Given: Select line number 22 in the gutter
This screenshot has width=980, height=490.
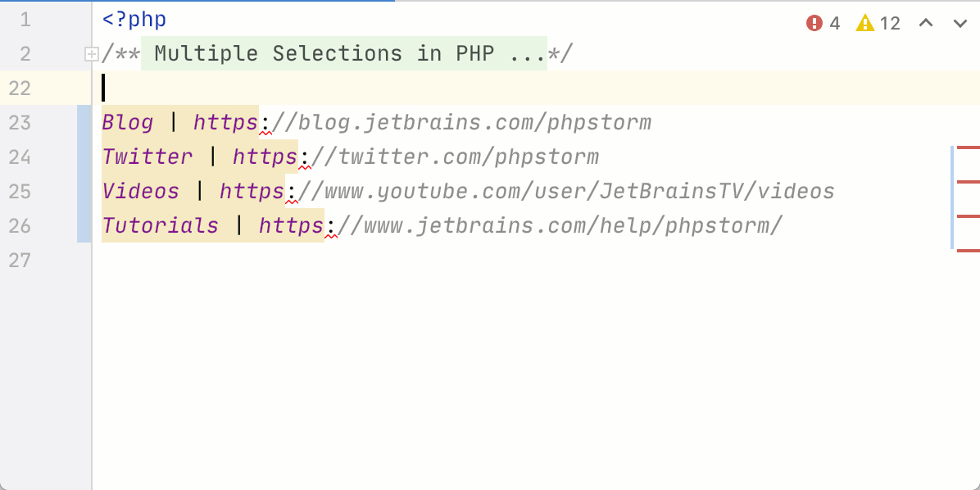Looking at the screenshot, I should coord(20,88).
